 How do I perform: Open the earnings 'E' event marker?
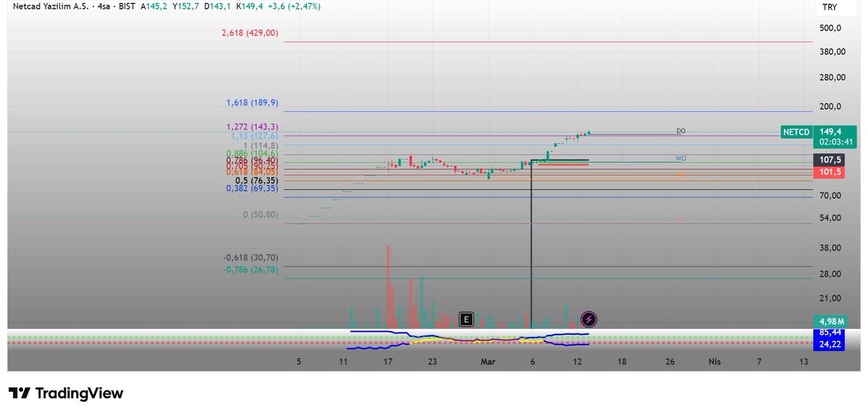pos(467,319)
